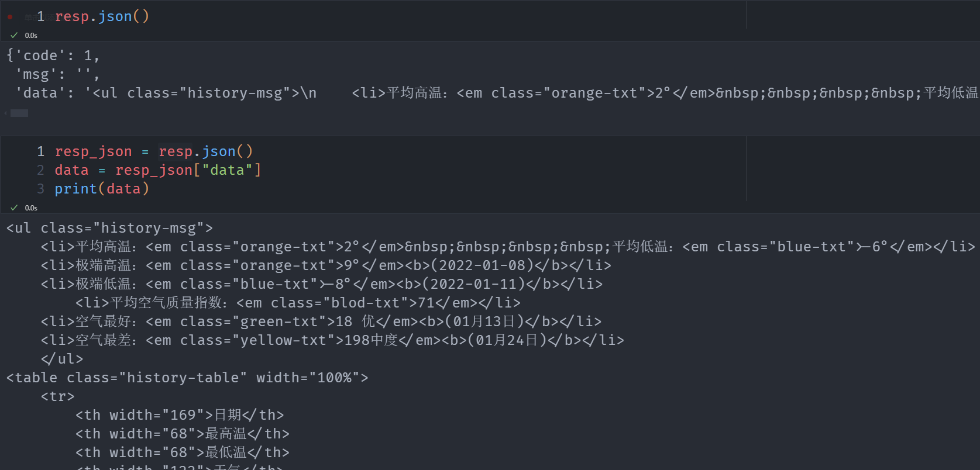980x470 pixels.
Task: Click the 空气最好 output line with 01月13日
Action: 321,322
